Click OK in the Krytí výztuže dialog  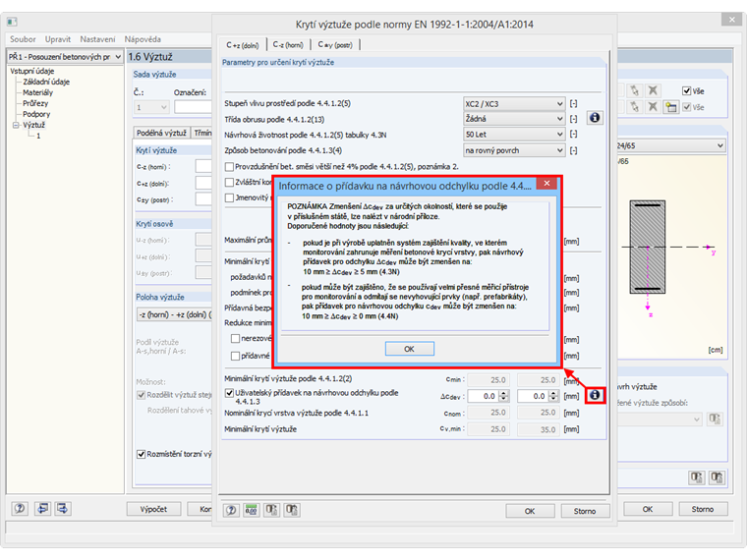(530, 511)
